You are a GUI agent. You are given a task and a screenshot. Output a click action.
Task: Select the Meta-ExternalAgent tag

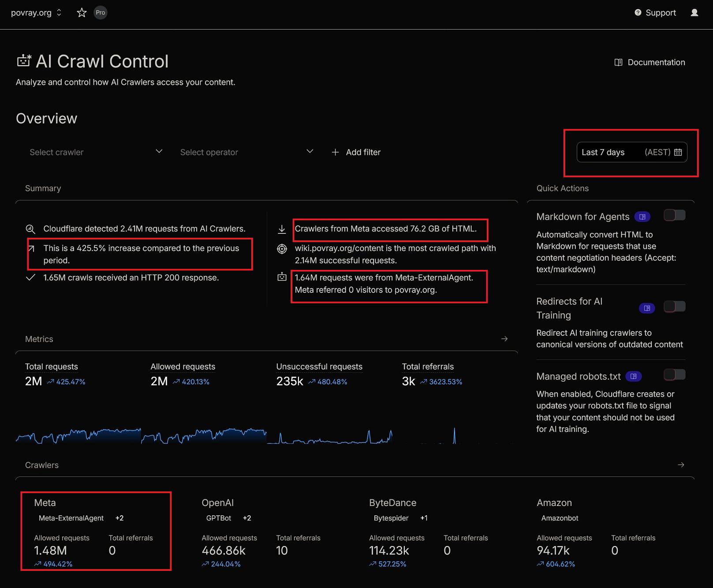click(71, 518)
